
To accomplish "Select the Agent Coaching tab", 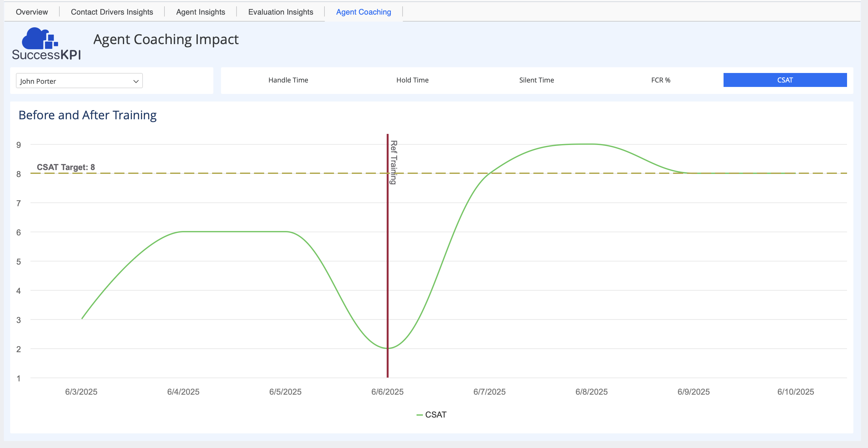I will 363,12.
